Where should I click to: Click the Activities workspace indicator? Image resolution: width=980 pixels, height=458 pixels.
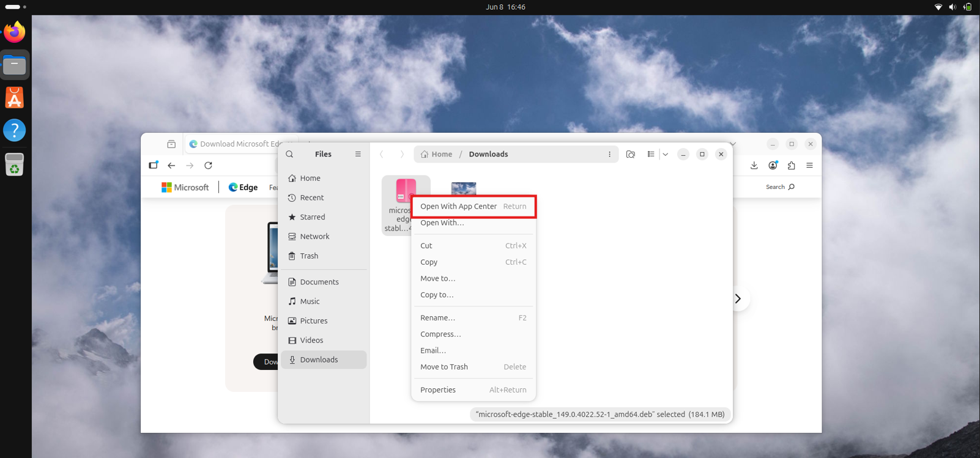[16, 7]
